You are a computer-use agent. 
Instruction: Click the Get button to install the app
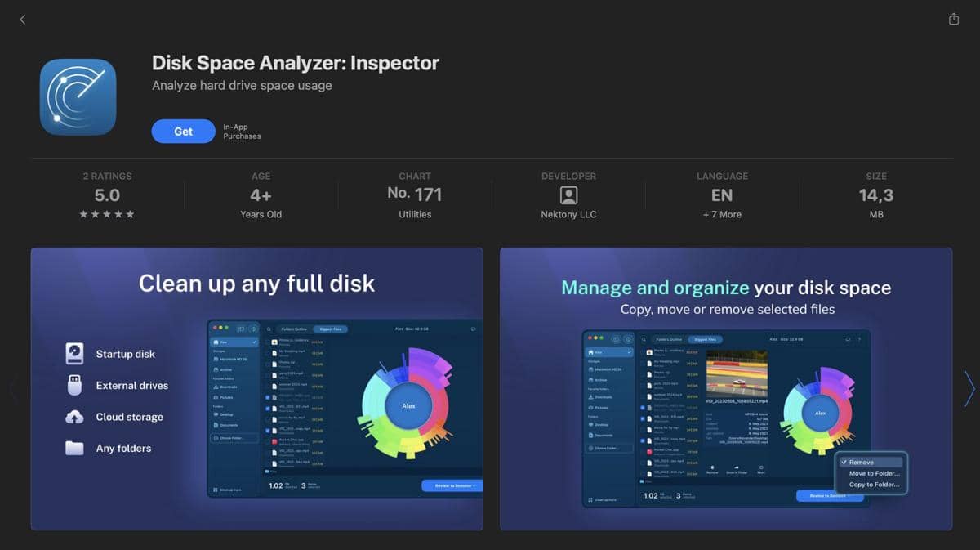click(x=183, y=131)
